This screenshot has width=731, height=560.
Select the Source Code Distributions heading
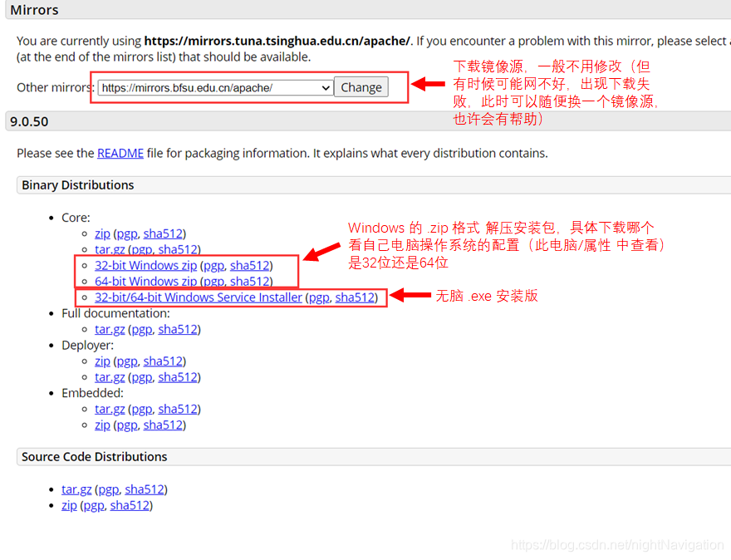[94, 457]
